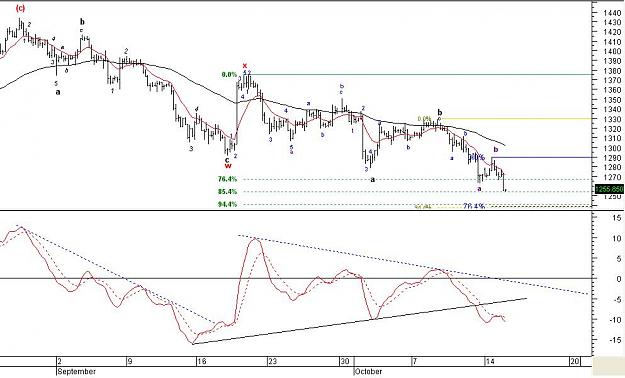The height and width of the screenshot is (378, 625).
Task: Click the oscillator zero line
Action: pyautogui.click(x=296, y=278)
